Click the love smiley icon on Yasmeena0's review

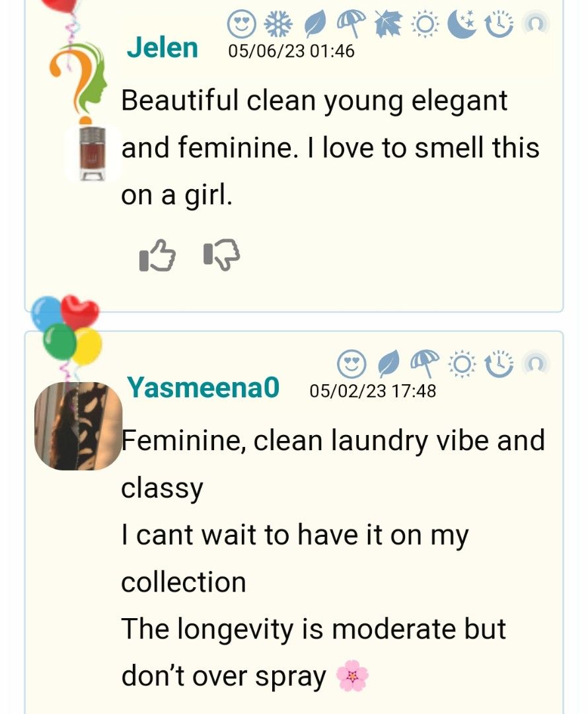tap(351, 363)
